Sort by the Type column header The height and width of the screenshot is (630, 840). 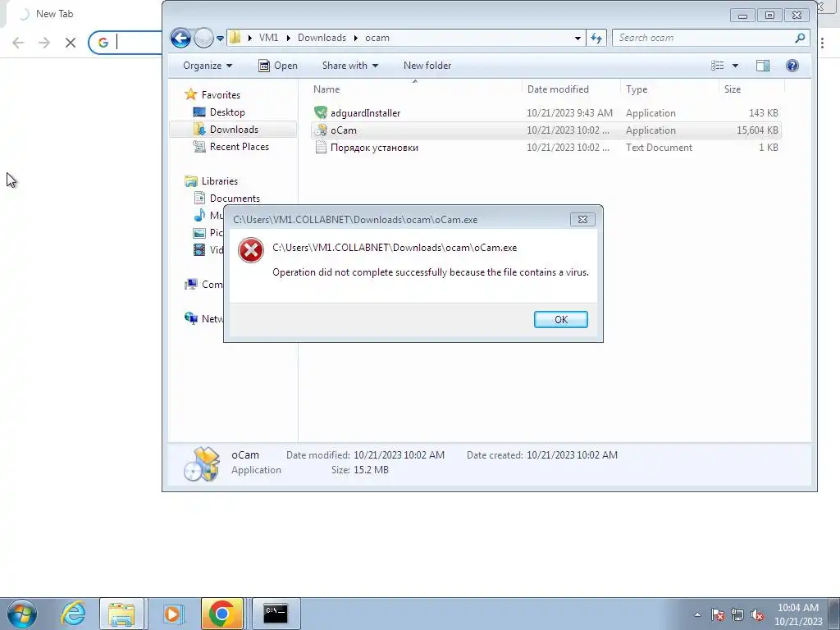coord(669,89)
